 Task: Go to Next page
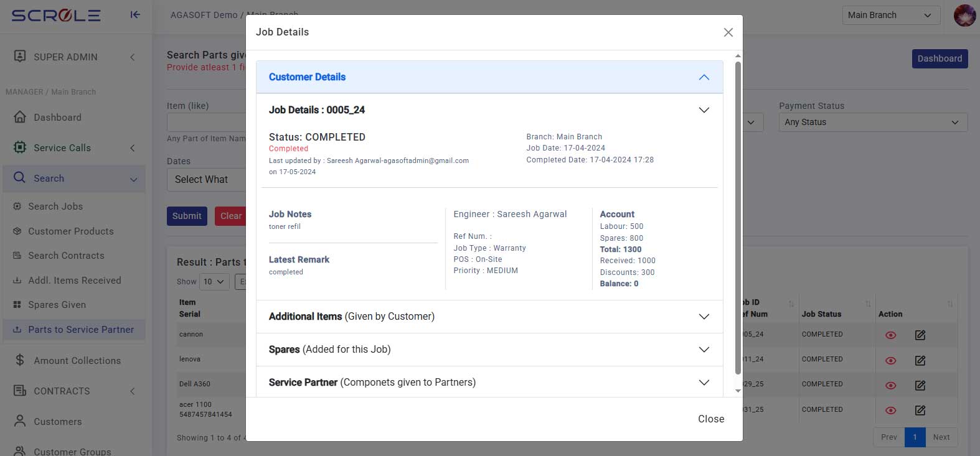941,437
